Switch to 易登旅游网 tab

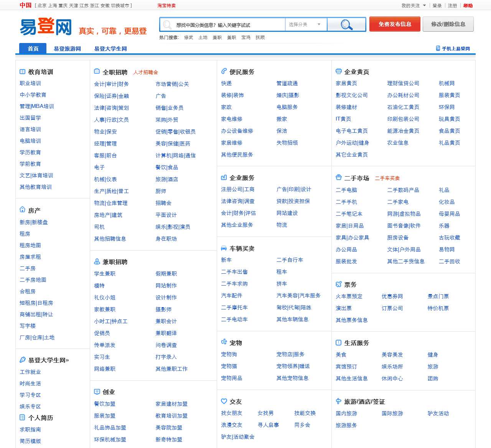67,49
